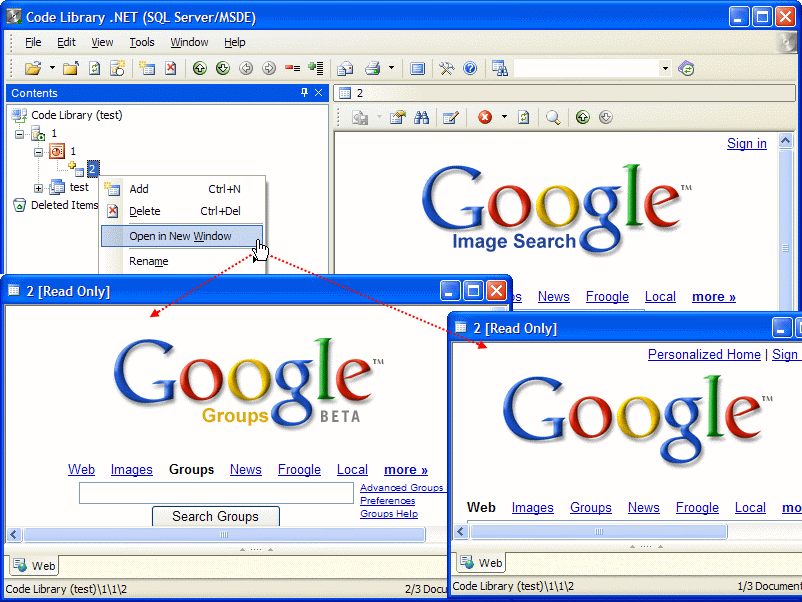The height and width of the screenshot is (602, 802).
Task: Click the crossed tools options icon
Action: pos(446,69)
